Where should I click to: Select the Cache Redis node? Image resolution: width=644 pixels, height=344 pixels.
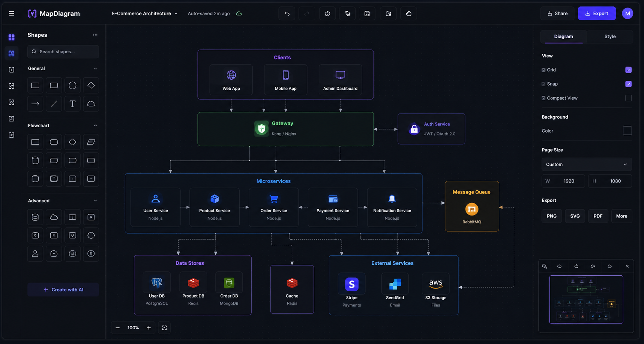point(292,289)
